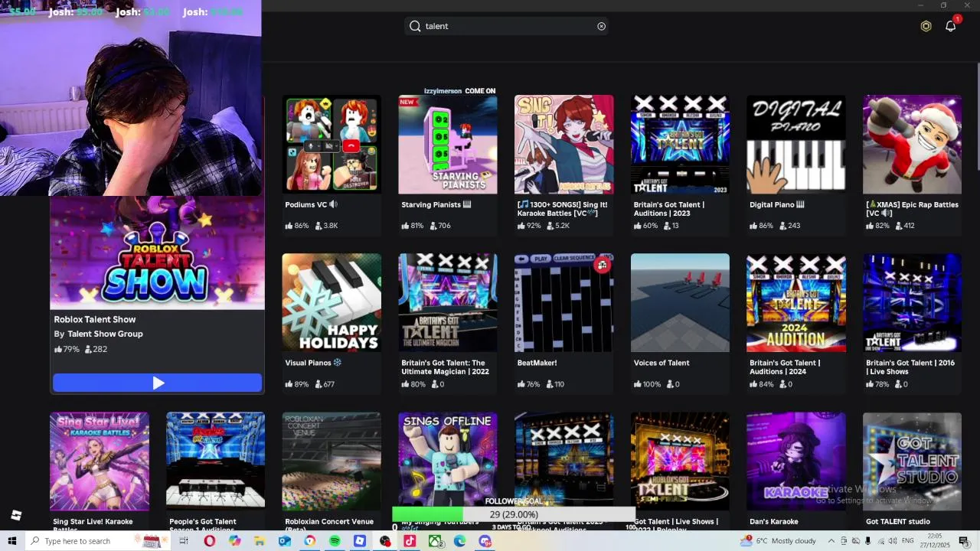Open the taskbar clock and date
The image size is (980, 551).
[936, 541]
